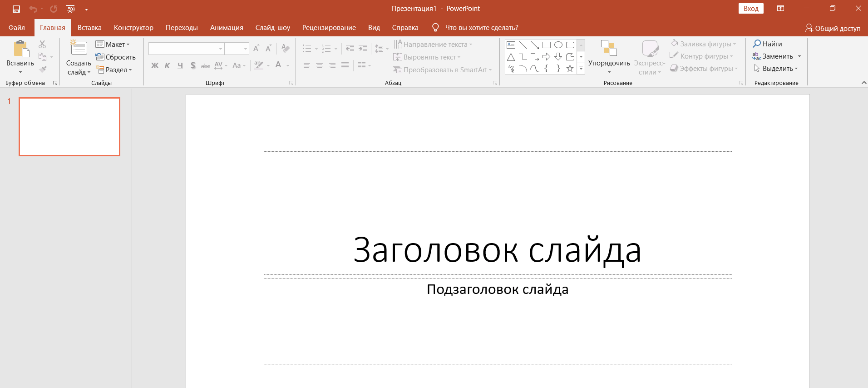Click the Создать слайд icon
Viewport: 868px width, 388px height.
click(x=79, y=48)
